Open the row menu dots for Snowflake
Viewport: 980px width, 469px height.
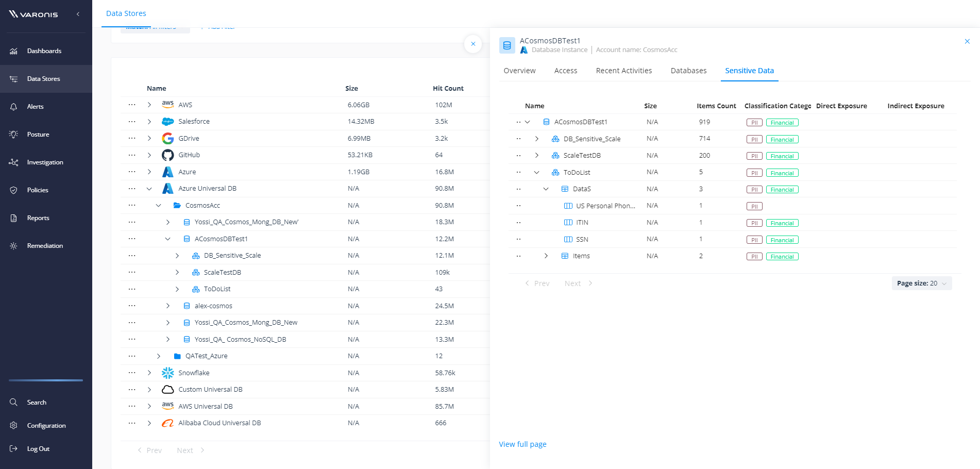(x=132, y=373)
